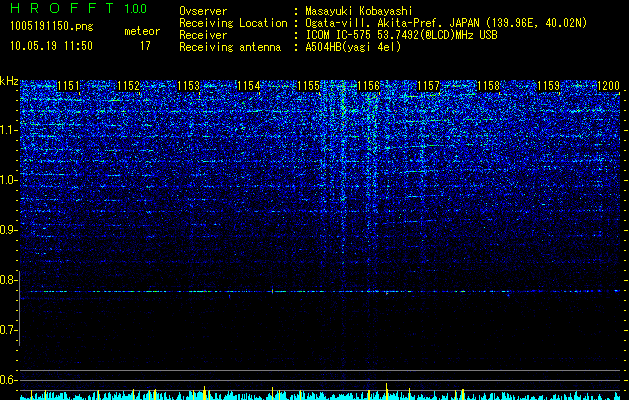This screenshot has width=629, height=400.
Task: Click the meteor count label
Action: point(142,31)
